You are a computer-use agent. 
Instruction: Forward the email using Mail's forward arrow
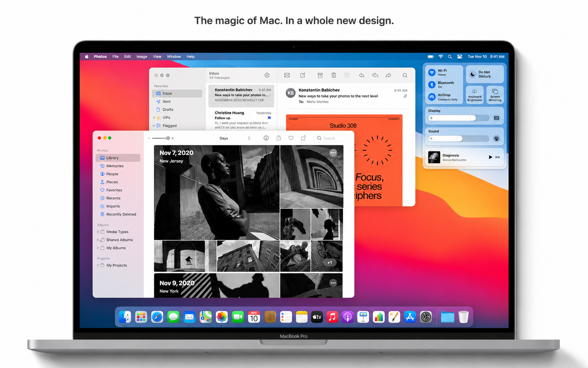tap(388, 75)
